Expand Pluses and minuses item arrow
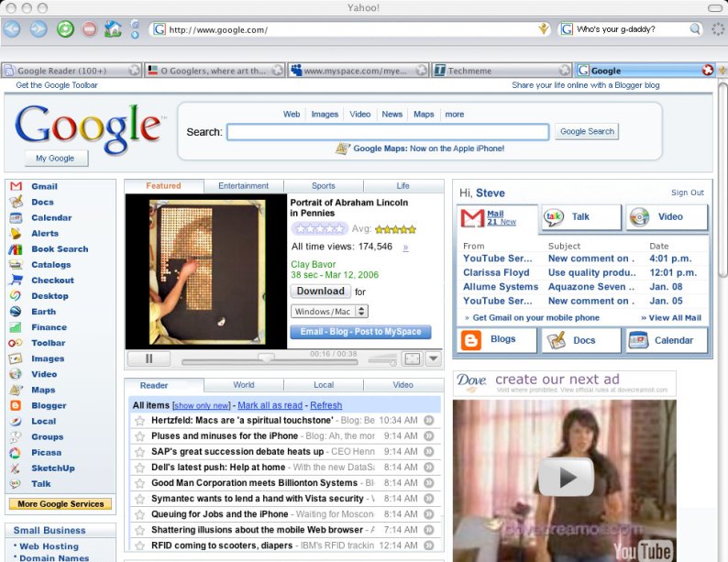 (x=429, y=436)
